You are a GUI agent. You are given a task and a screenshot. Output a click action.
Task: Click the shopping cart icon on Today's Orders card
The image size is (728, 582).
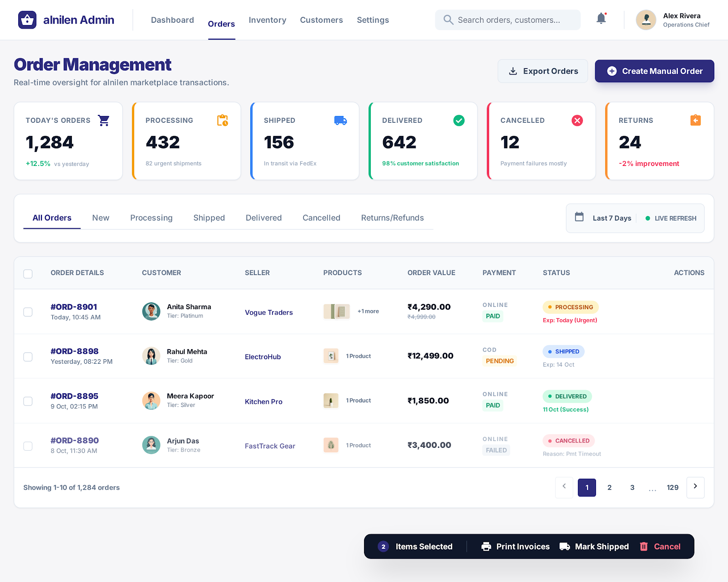103,120
